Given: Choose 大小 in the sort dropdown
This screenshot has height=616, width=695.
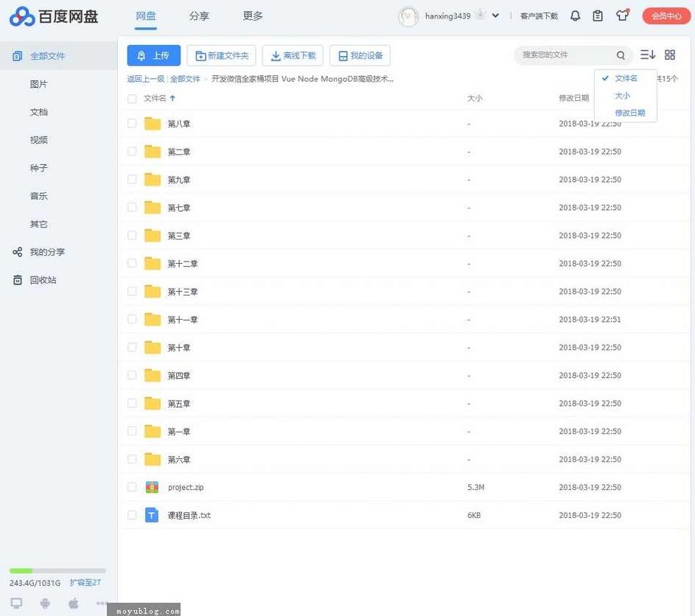Looking at the screenshot, I should (623, 95).
